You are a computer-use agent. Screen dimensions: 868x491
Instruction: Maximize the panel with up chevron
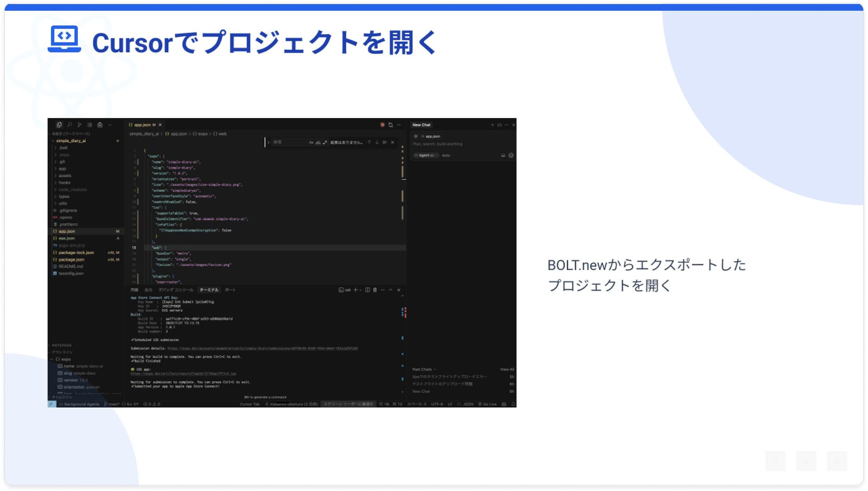391,290
